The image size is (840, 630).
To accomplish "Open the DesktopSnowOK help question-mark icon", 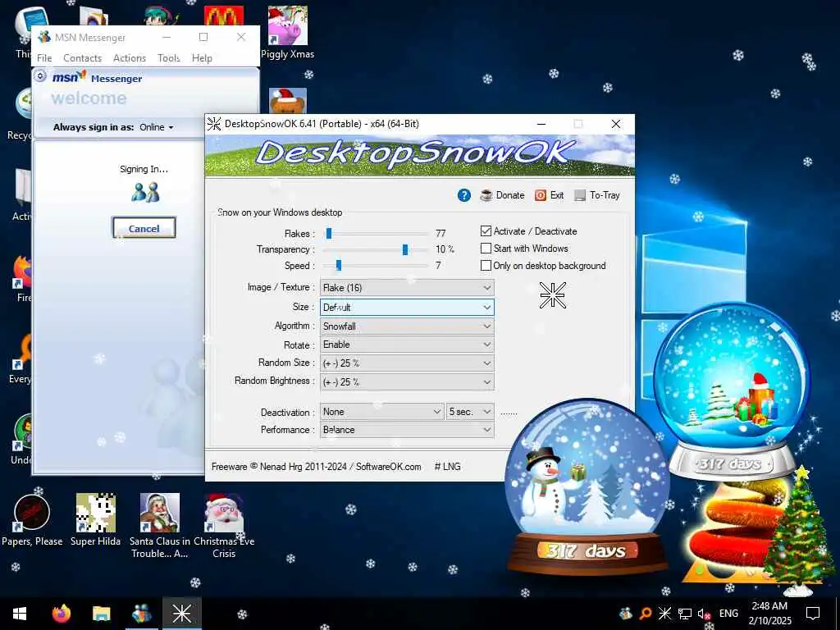I will click(464, 195).
